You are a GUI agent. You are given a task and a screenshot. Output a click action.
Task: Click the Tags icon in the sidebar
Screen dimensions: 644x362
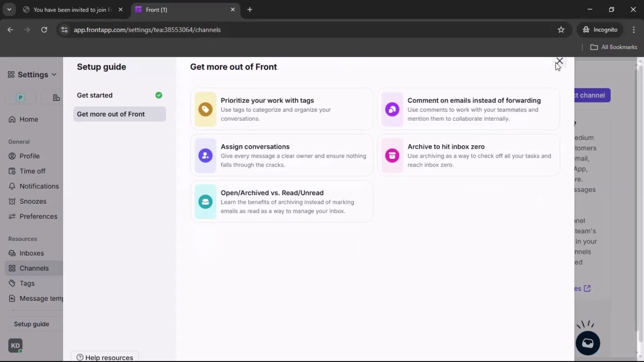[x=11, y=283]
